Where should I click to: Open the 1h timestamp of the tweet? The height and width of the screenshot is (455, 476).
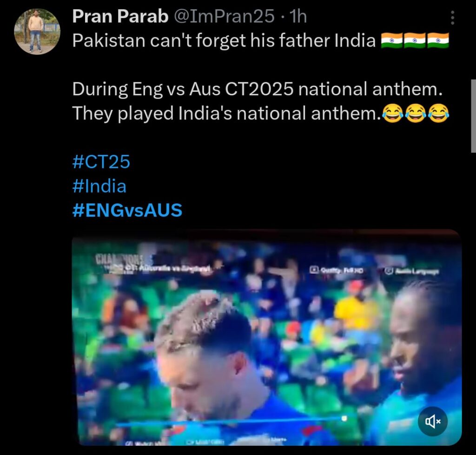point(298,16)
